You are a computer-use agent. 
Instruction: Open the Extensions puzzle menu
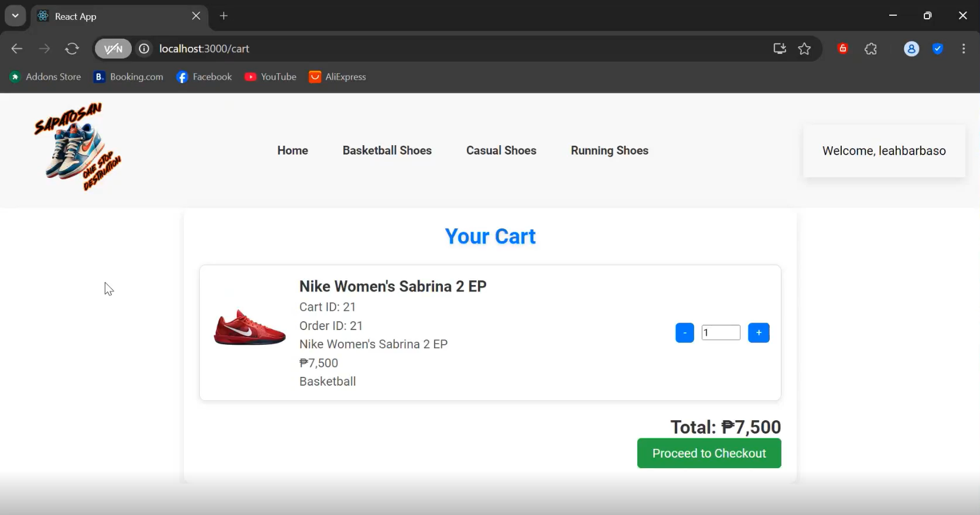tap(871, 49)
